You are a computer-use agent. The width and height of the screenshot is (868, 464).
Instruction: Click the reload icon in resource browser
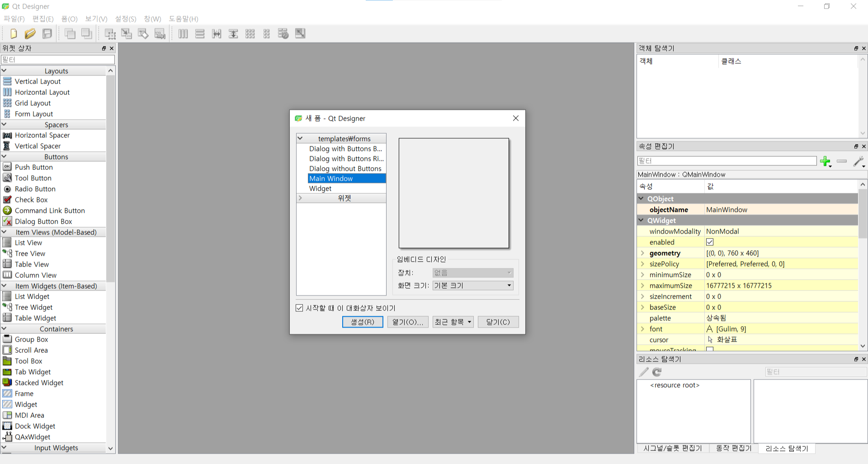tap(657, 372)
